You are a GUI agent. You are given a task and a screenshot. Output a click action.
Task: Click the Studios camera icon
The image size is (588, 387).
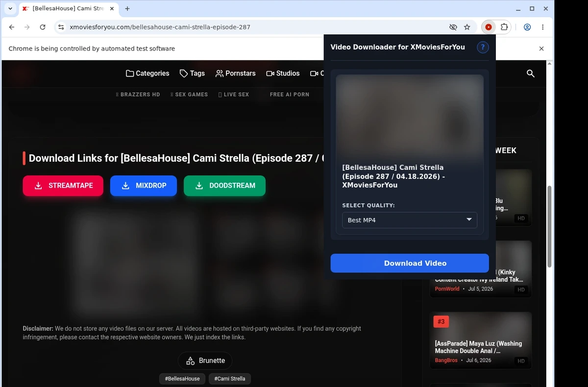pyautogui.click(x=270, y=73)
